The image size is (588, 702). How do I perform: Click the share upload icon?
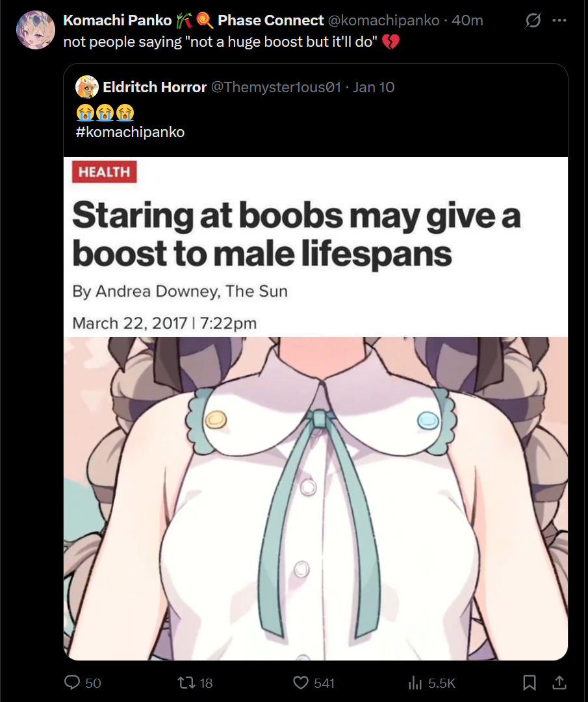559,683
